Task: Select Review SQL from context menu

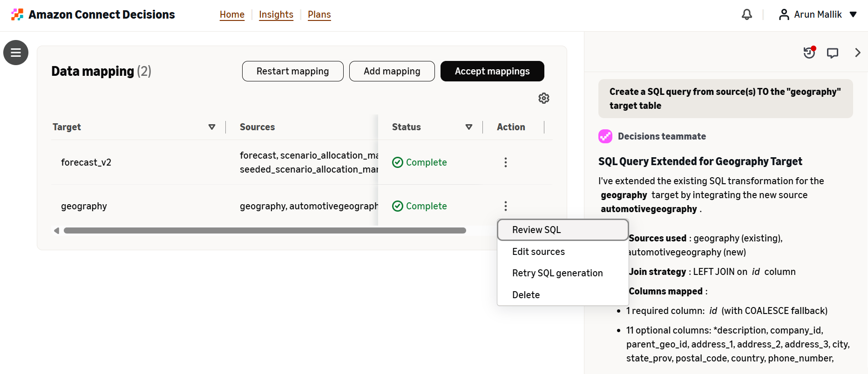Action: [563, 230]
